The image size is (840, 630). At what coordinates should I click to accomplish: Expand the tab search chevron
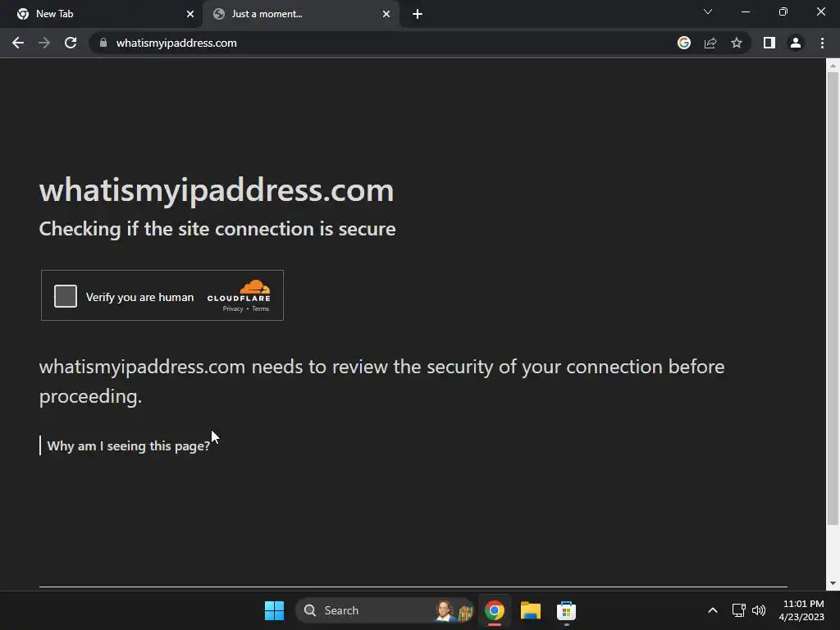(x=708, y=11)
